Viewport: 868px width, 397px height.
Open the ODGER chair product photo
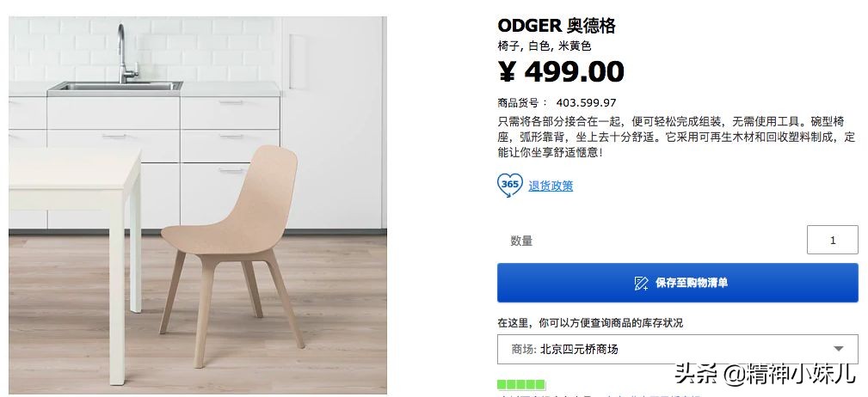click(x=198, y=205)
